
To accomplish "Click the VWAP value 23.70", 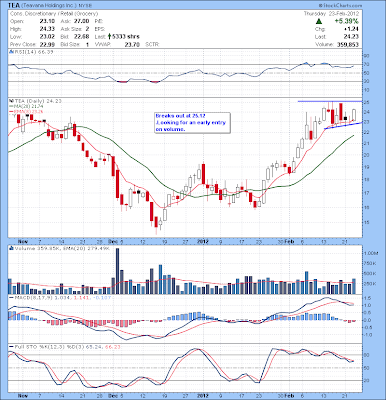I will (x=132, y=44).
